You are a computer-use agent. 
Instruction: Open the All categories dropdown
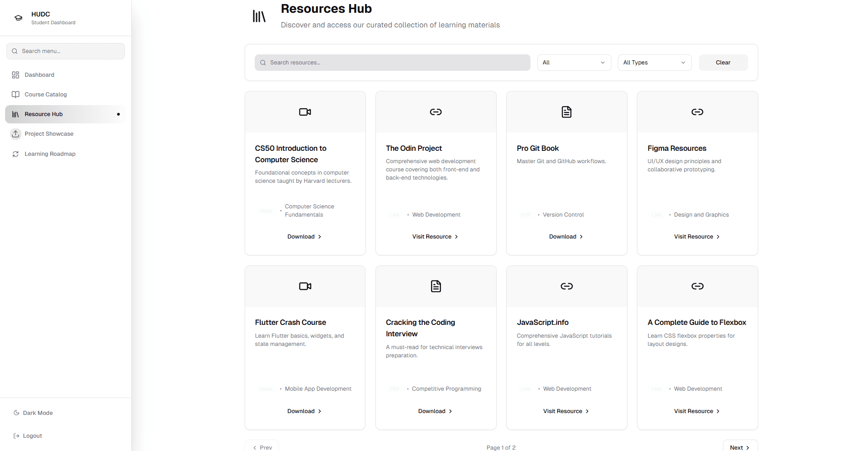[x=574, y=63]
